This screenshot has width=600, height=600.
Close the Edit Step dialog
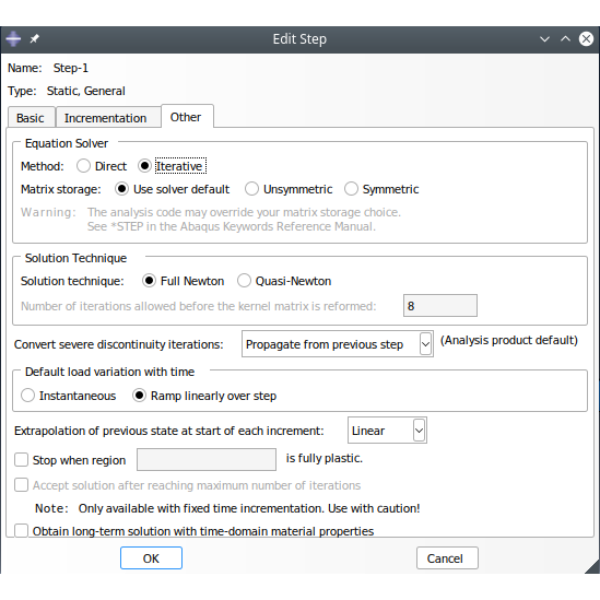586,39
